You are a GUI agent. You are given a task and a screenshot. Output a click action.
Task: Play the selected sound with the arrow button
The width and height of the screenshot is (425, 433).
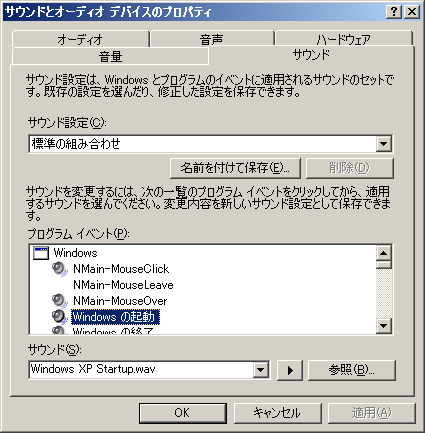coord(290,370)
